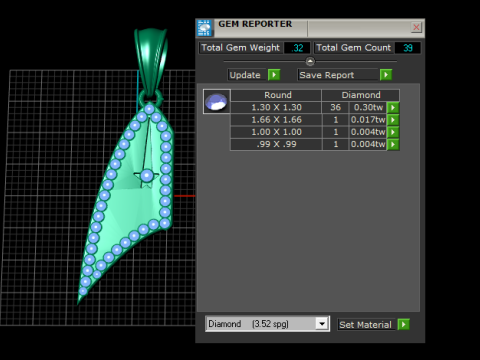Close the Gem Reporter panel

pyautogui.click(x=416, y=27)
